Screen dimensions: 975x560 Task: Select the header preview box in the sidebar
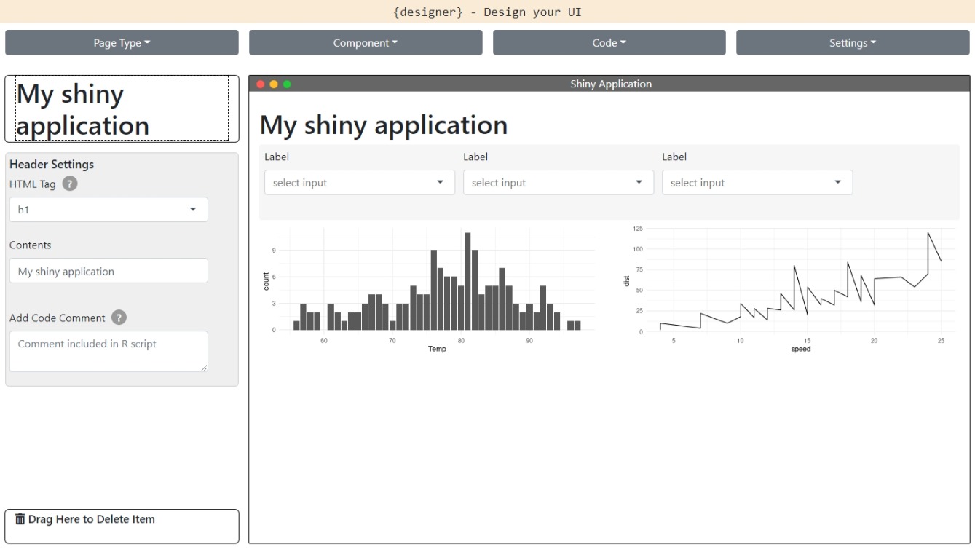(x=122, y=109)
